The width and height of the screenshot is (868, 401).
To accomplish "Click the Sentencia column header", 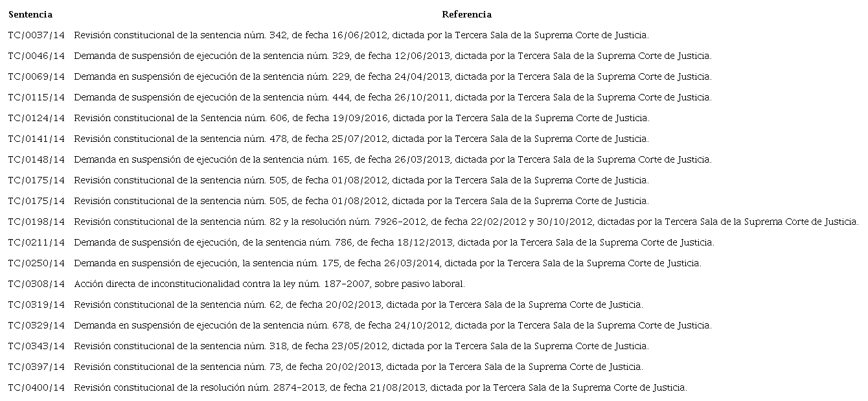I will coord(30,14).
